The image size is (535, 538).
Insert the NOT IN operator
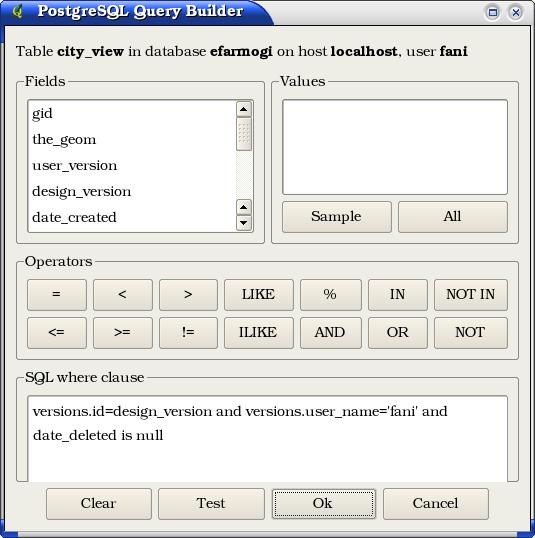pyautogui.click(x=470, y=295)
